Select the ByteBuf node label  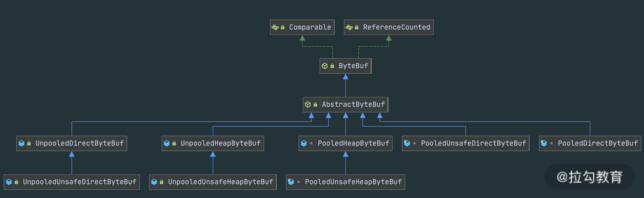point(353,66)
